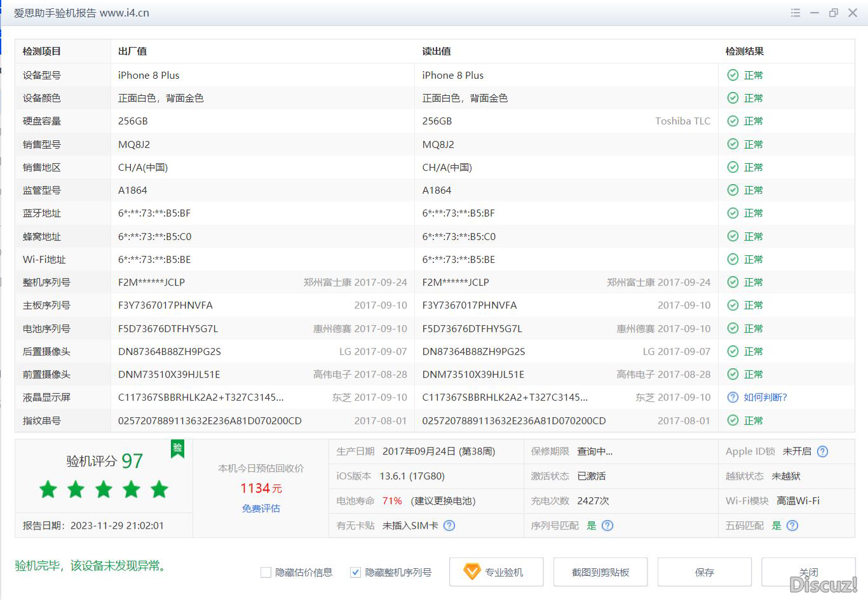
Task: Click the green check icon in 蓝牙地址 row
Action: coord(733,213)
